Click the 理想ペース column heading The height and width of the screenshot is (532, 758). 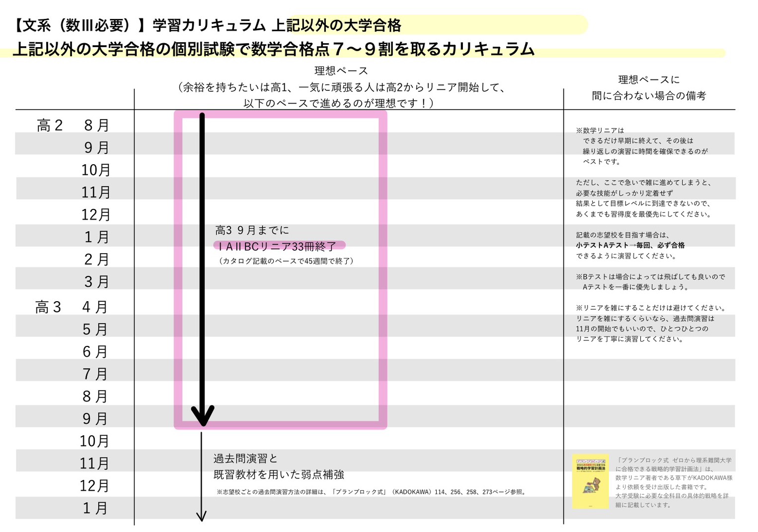pos(341,71)
